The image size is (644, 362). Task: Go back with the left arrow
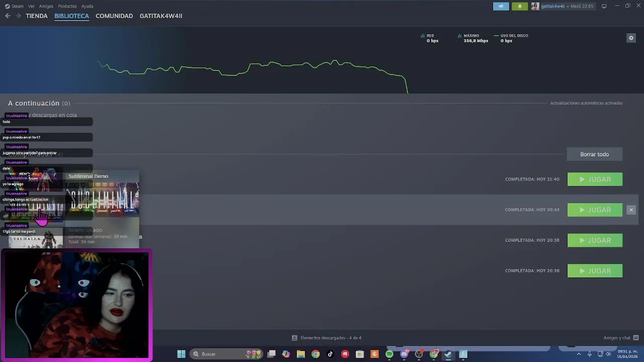(8, 16)
